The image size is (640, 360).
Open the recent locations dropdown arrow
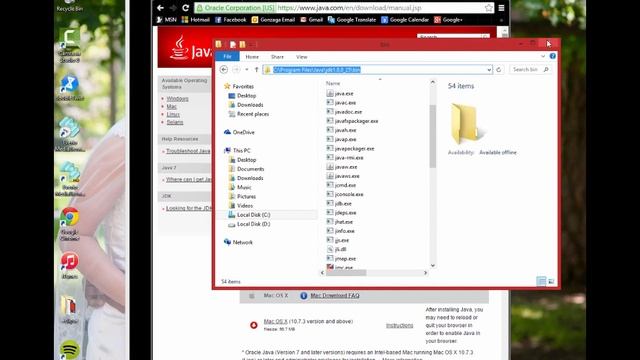pos(247,70)
